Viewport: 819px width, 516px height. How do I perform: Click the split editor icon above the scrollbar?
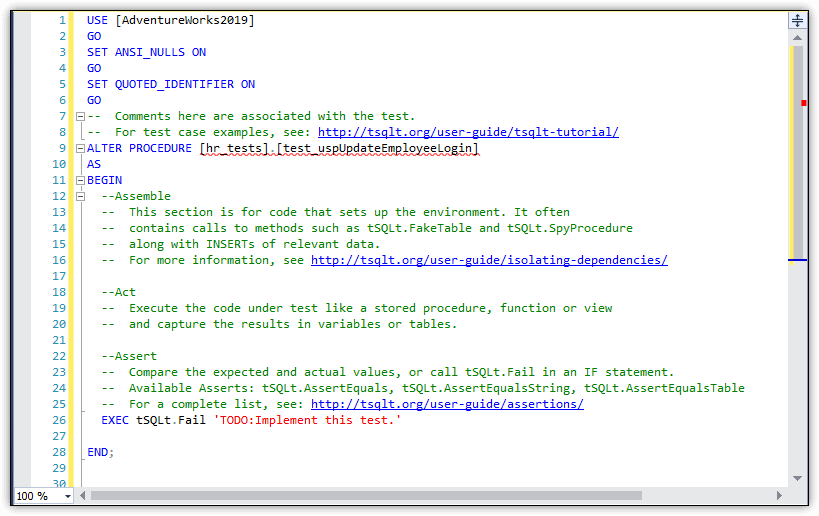click(x=798, y=20)
